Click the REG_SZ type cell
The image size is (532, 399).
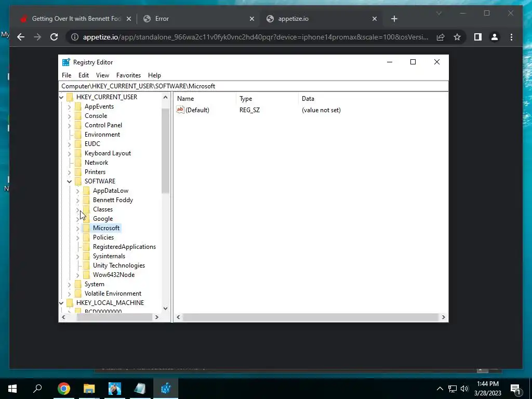pyautogui.click(x=249, y=110)
